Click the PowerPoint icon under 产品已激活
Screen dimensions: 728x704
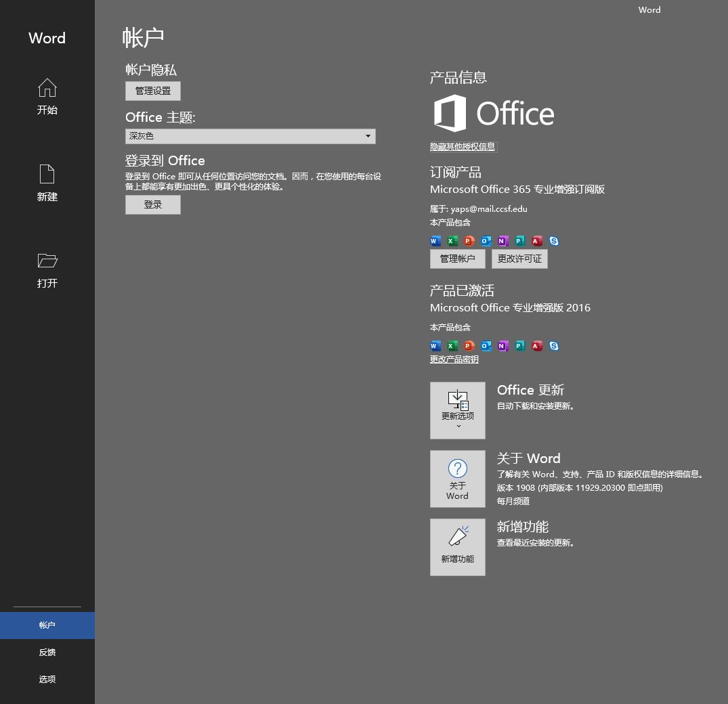pos(469,346)
